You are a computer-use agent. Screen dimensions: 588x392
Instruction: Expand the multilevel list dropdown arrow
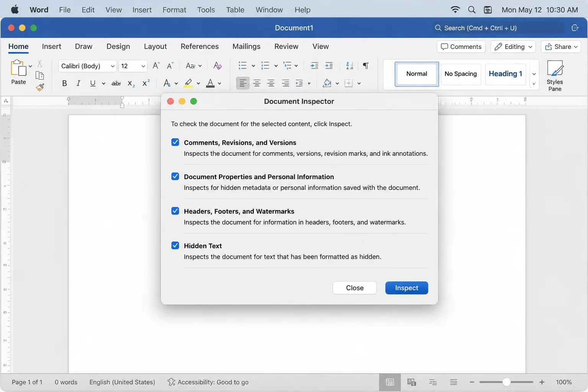click(296, 66)
